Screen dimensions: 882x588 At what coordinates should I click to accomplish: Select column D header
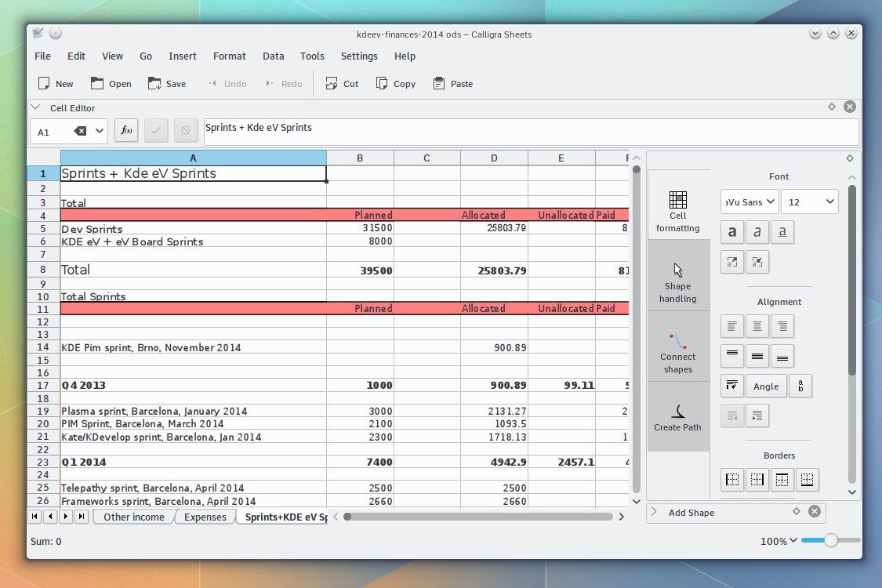pyautogui.click(x=494, y=158)
